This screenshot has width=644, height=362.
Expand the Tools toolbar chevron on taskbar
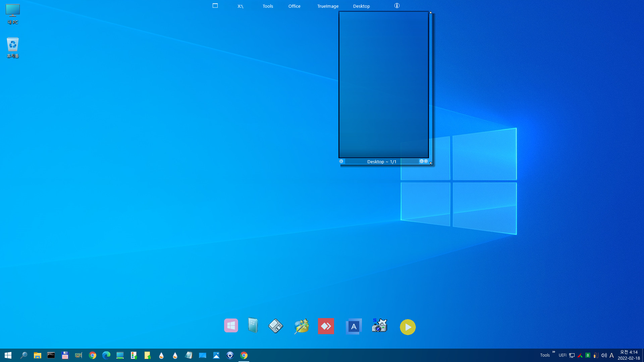tap(554, 352)
